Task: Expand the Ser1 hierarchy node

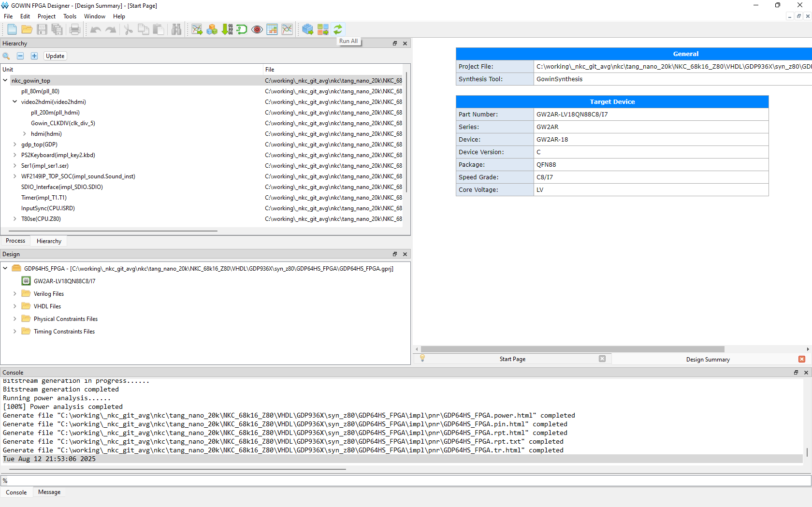Action: coord(15,166)
